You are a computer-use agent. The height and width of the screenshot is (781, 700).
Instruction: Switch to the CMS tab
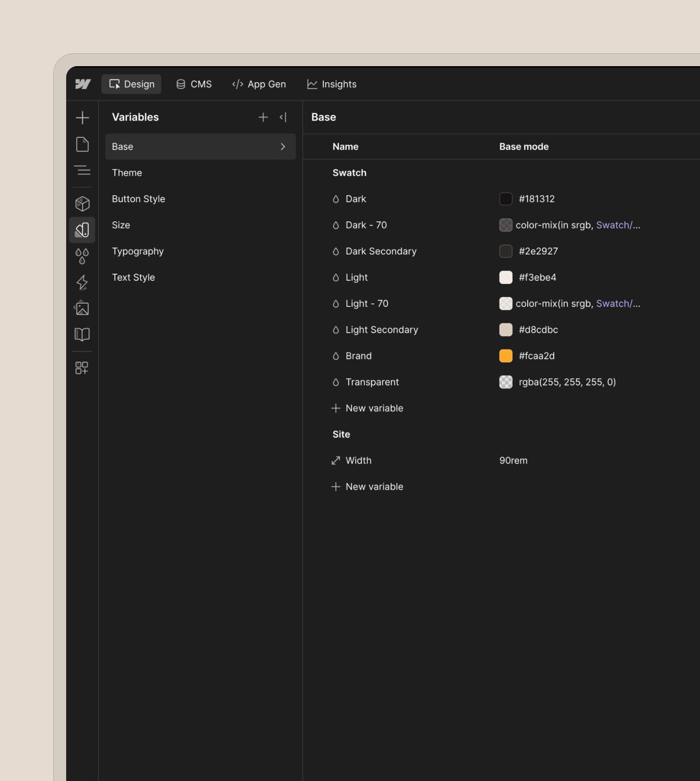click(194, 84)
